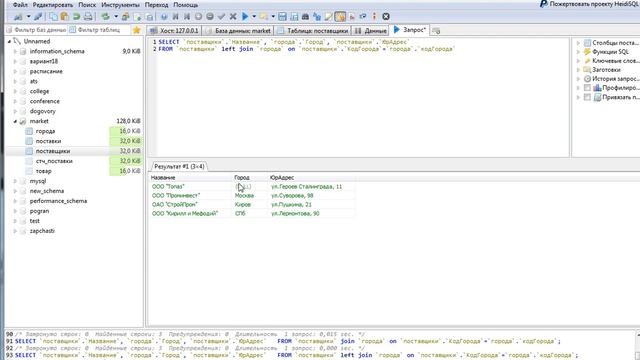Select the Результат #1 (3×4) result tab
The image size is (640, 360).
pos(179,167)
